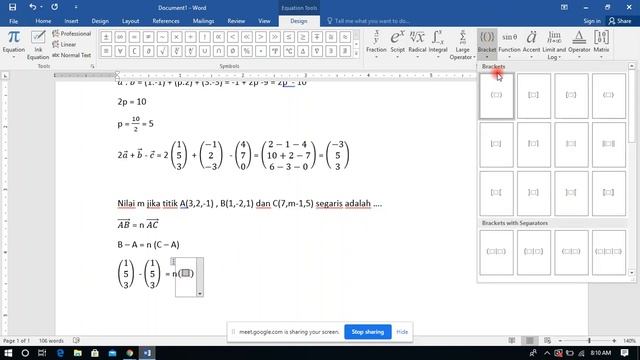Viewport: 640px width, 360px height.
Task: Insert the square root symbol
Action: coord(162,51)
